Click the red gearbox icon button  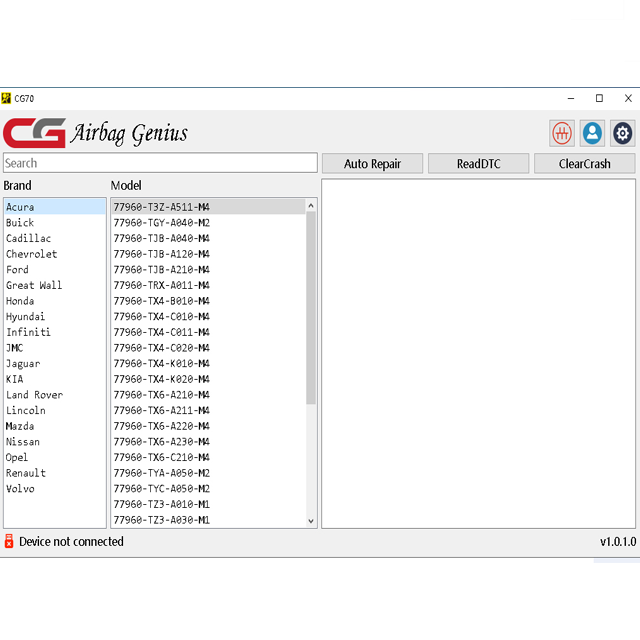point(561,133)
